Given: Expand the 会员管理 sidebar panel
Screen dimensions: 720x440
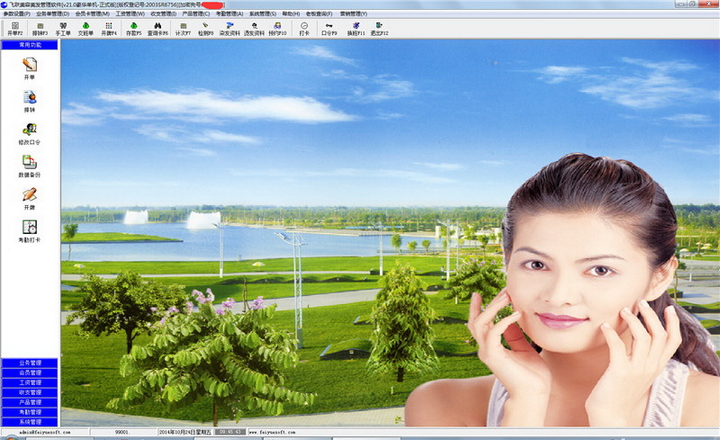Looking at the screenshot, I should coord(30,373).
